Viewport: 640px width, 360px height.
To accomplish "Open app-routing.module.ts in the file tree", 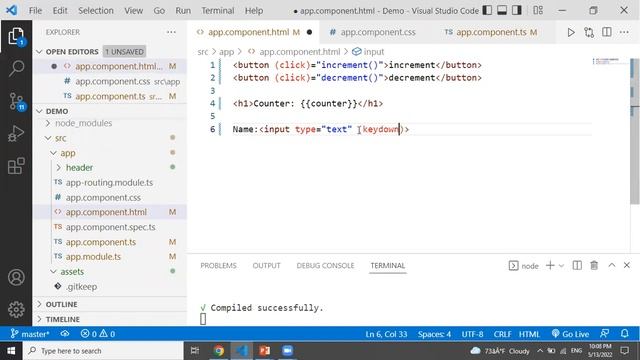I will [109, 182].
